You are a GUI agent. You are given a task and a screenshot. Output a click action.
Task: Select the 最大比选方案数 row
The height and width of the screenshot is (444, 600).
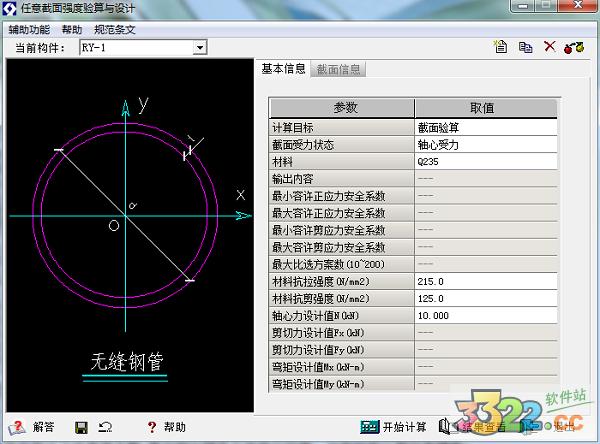point(342,264)
